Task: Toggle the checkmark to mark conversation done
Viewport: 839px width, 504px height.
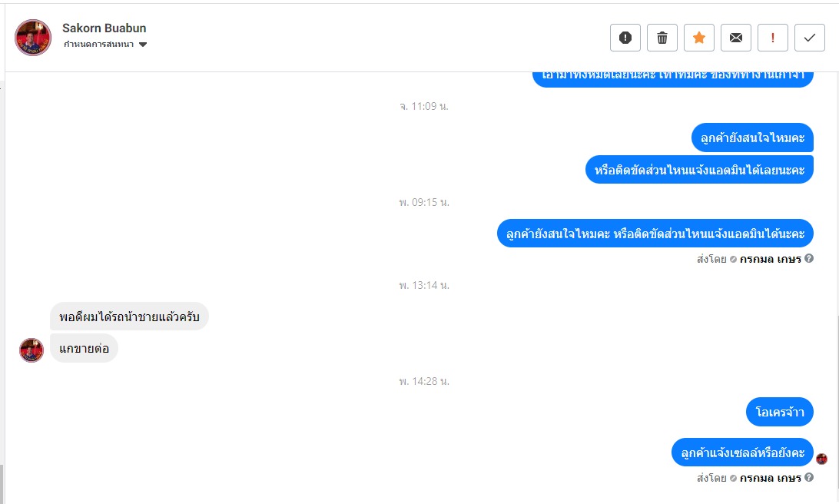Action: click(x=810, y=38)
